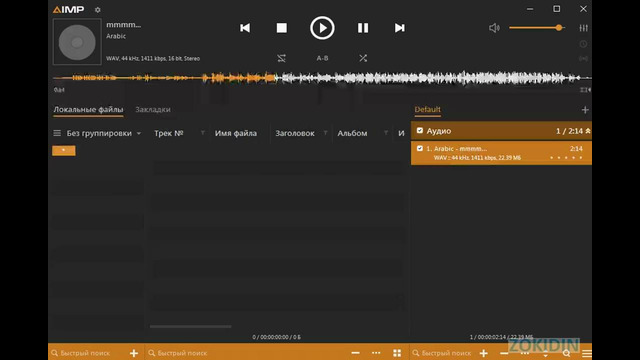Image resolution: width=640 pixels, height=360 pixels.
Task: Open settings via the gear icon
Action: [x=98, y=9]
